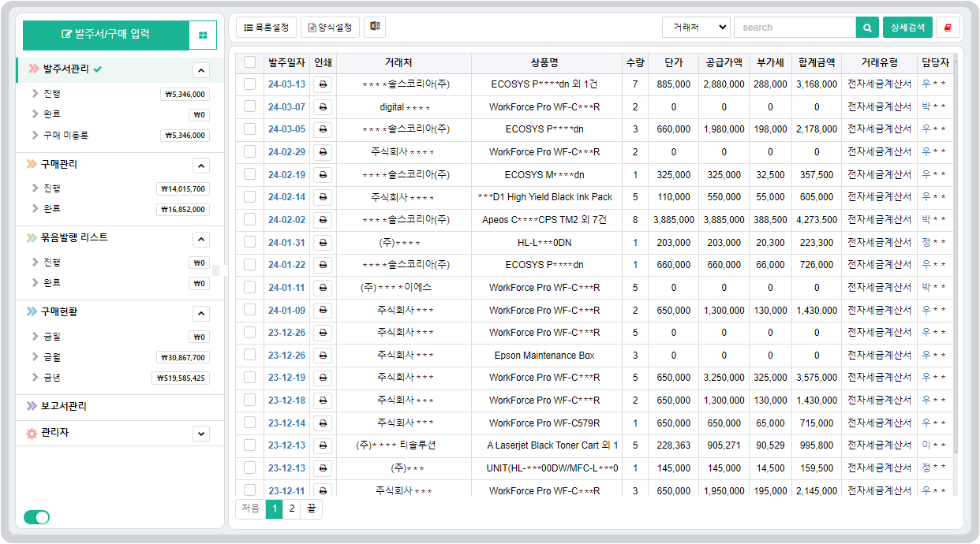Click the 묶음발행 리스트 green arrow icon
This screenshot has height=544, width=980.
point(32,237)
